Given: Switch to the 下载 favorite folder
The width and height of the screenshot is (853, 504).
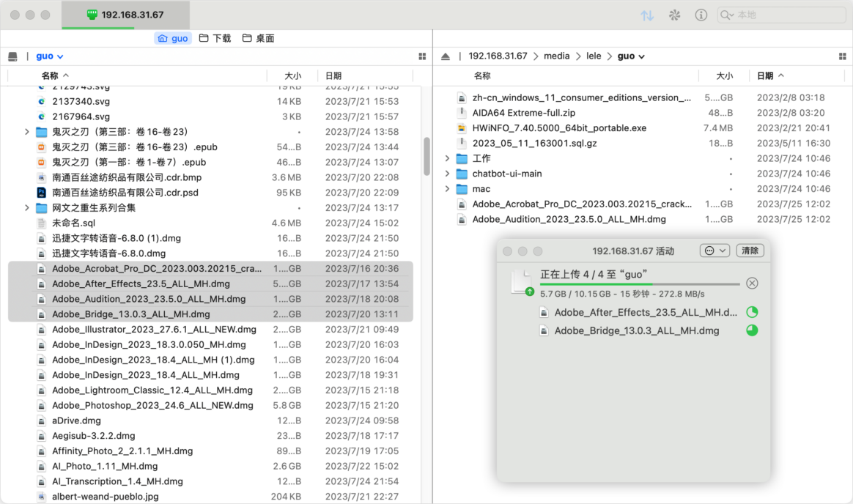Looking at the screenshot, I should pyautogui.click(x=215, y=38).
